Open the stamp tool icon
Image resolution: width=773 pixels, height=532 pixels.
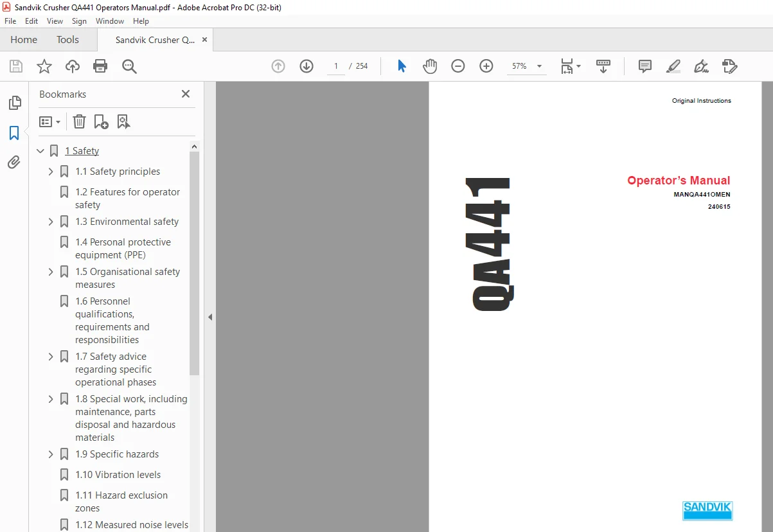[729, 66]
